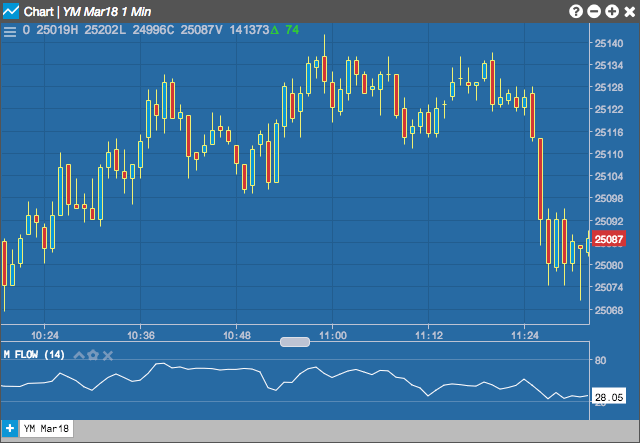This screenshot has width=640, height=443.
Task: Add a new chart tab with plus
Action: coord(9,429)
